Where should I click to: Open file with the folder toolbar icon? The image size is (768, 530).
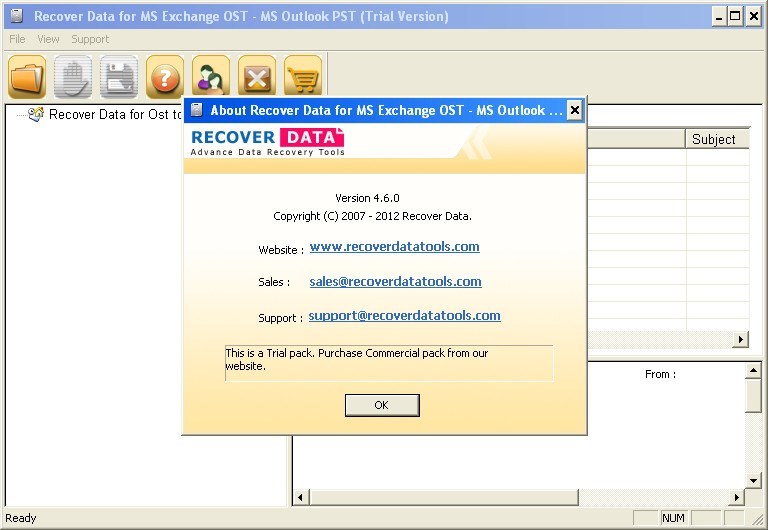[27, 77]
